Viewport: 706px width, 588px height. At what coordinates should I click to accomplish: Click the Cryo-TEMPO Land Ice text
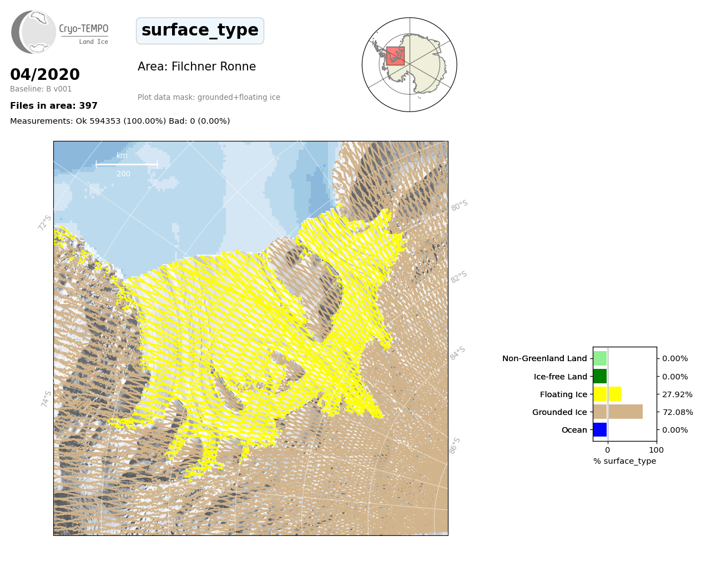pos(84,33)
